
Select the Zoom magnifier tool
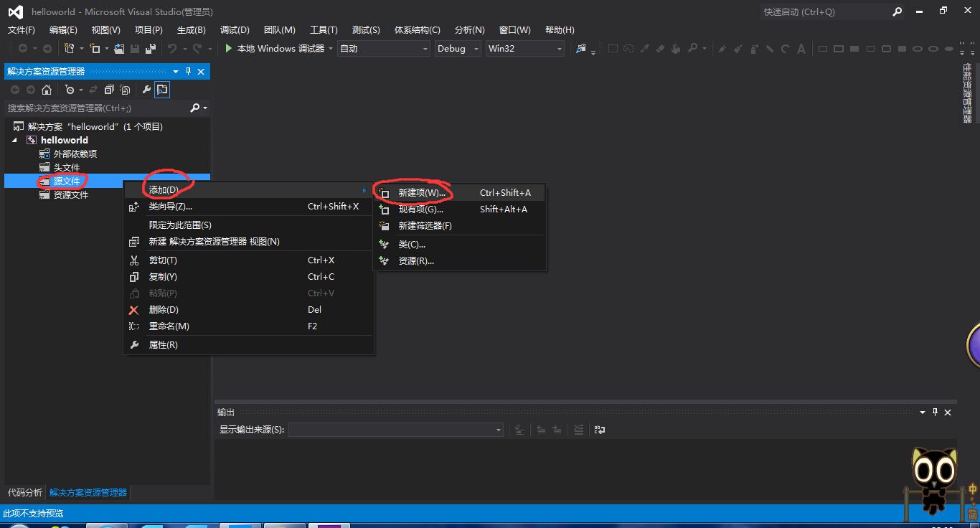click(x=692, y=49)
